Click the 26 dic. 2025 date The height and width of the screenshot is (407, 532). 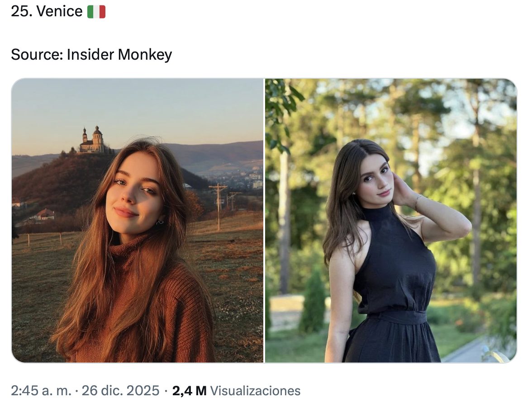pyautogui.click(x=120, y=391)
